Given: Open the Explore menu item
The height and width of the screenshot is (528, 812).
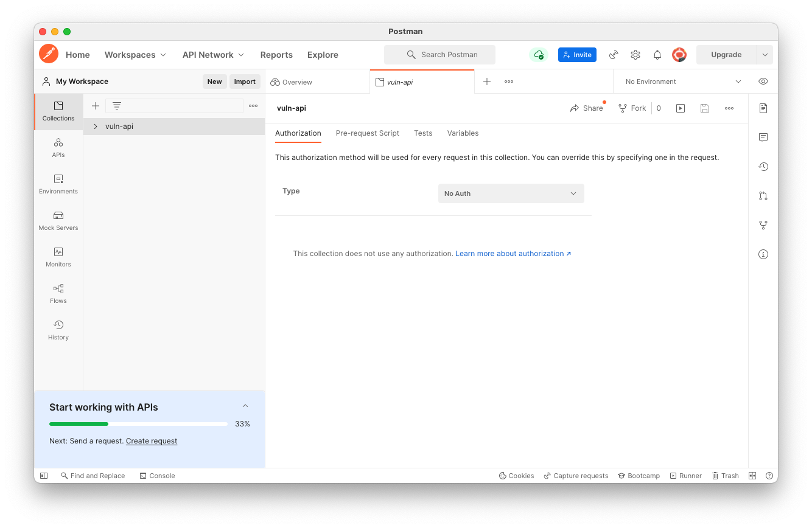Looking at the screenshot, I should click(323, 55).
